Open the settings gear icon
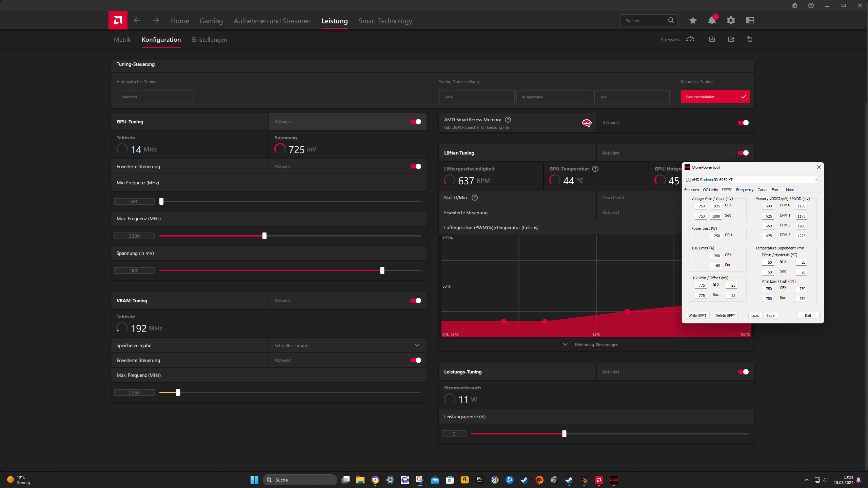This screenshot has height=488, width=868. tap(731, 21)
